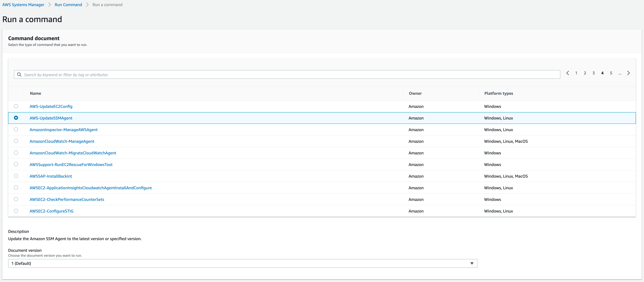This screenshot has height=282, width=644.
Task: Open the AWS-UpdateSSMAgent document link
Action: click(51, 118)
